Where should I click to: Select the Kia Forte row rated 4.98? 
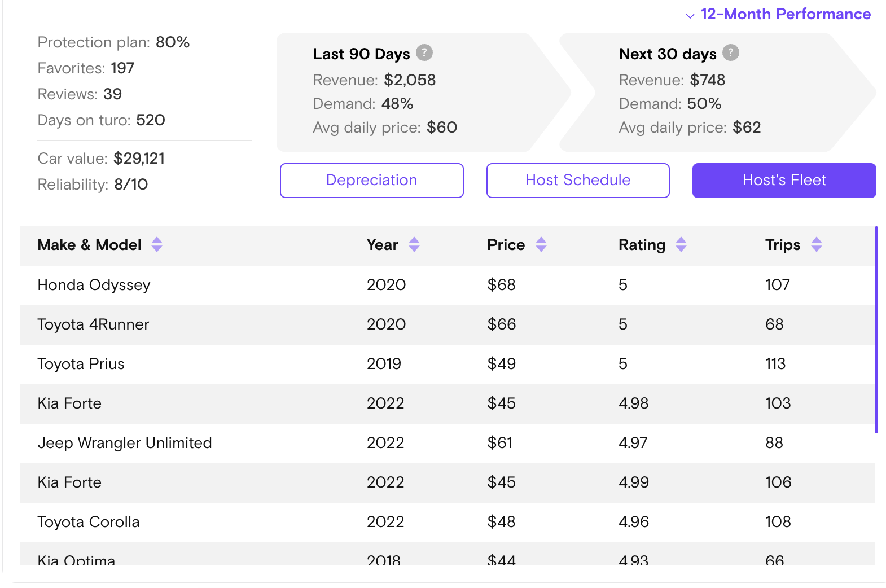[448, 404]
